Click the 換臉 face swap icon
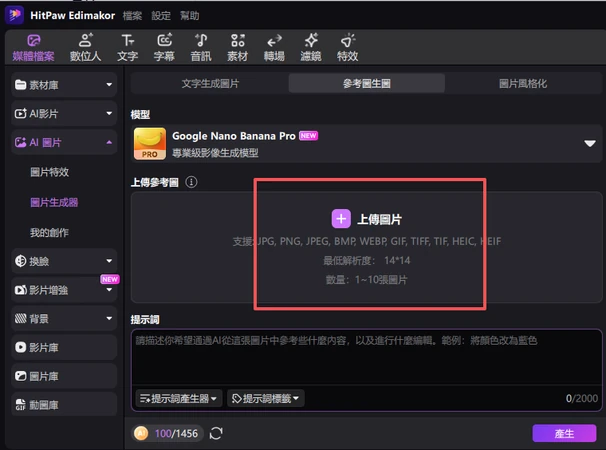The height and width of the screenshot is (450, 606). coord(20,261)
